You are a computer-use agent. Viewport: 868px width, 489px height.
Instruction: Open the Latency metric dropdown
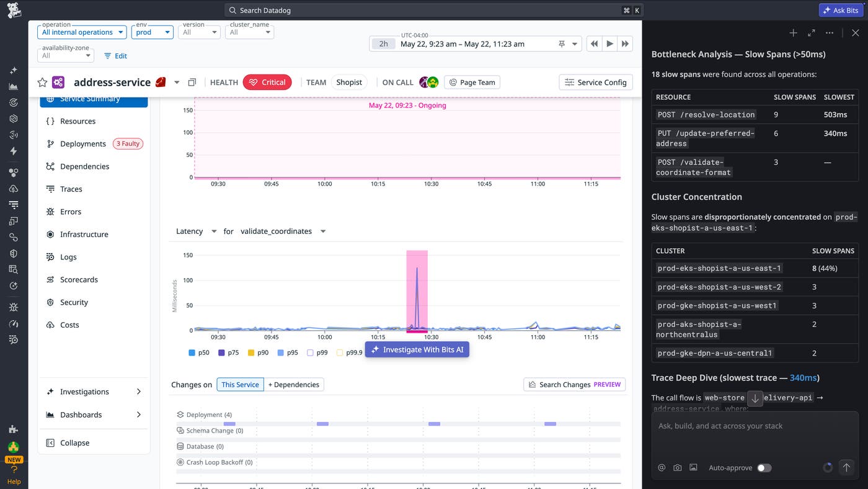[196, 231]
